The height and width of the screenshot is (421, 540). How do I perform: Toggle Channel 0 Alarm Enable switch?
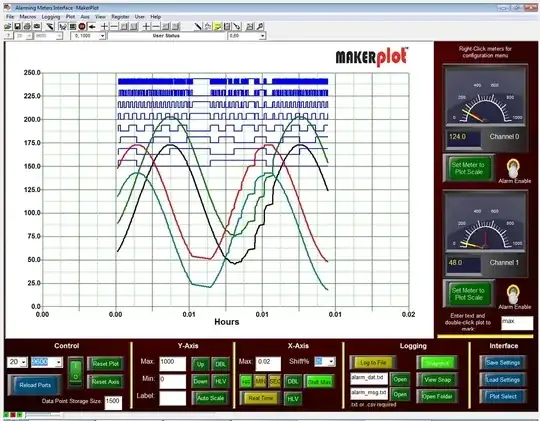pos(512,168)
